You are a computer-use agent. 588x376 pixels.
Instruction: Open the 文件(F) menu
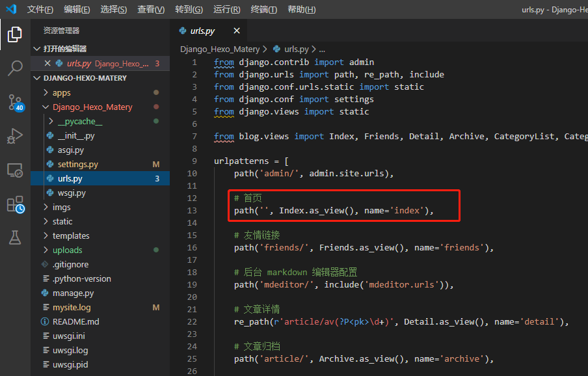tap(40, 9)
